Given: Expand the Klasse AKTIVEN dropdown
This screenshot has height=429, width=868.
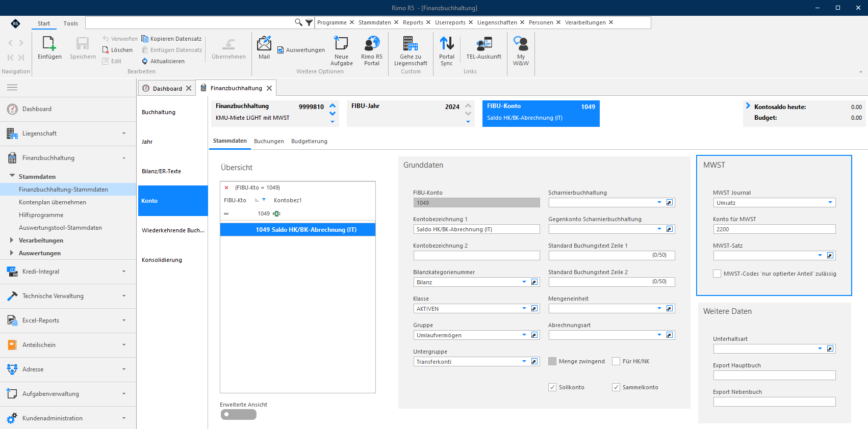Looking at the screenshot, I should coord(524,309).
